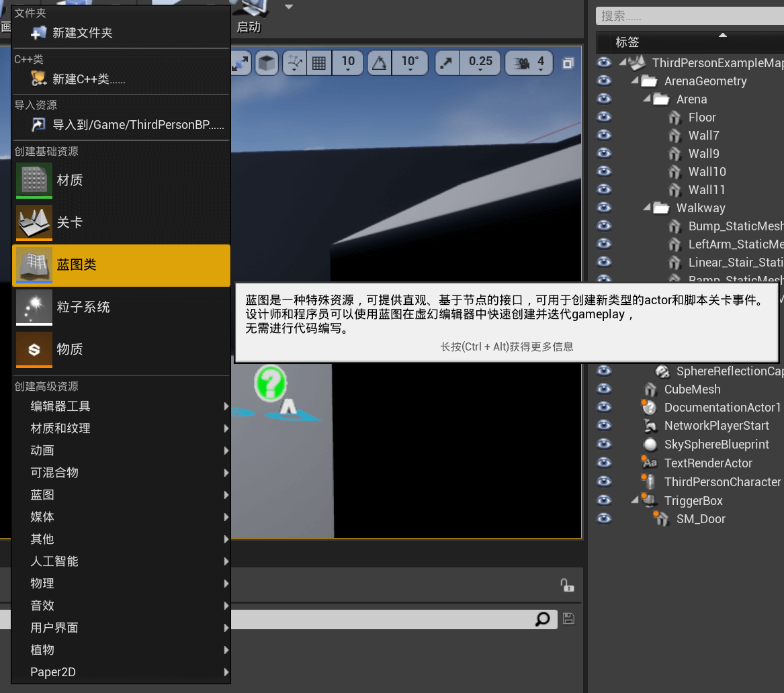The height and width of the screenshot is (693, 784).
Task: Expand the 材质和纹理 submenu
Action: click(121, 428)
